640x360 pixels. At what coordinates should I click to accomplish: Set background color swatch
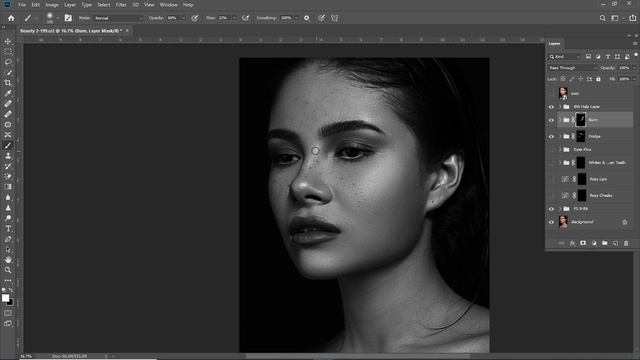click(11, 303)
